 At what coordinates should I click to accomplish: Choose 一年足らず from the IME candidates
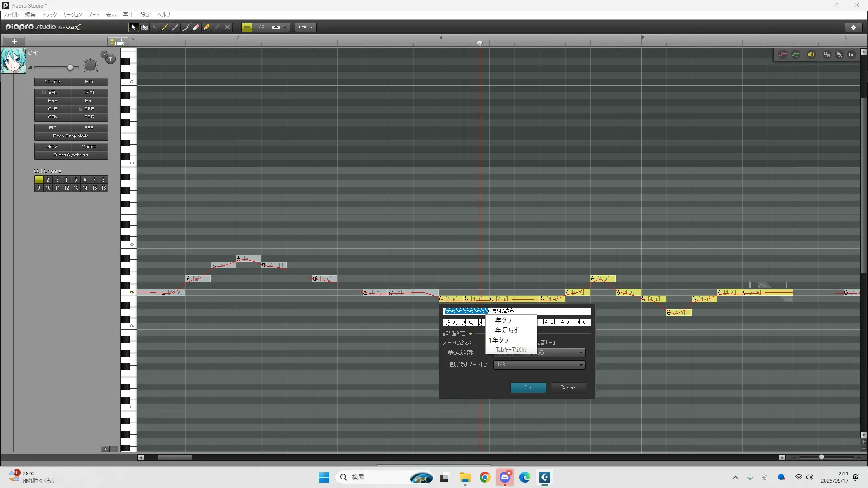coord(504,330)
